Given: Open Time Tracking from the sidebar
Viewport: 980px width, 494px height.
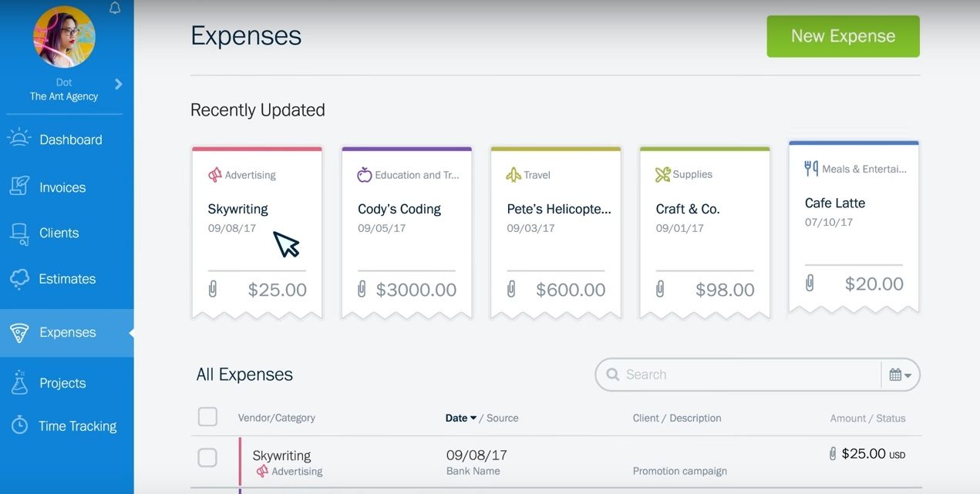Looking at the screenshot, I should pos(77,425).
